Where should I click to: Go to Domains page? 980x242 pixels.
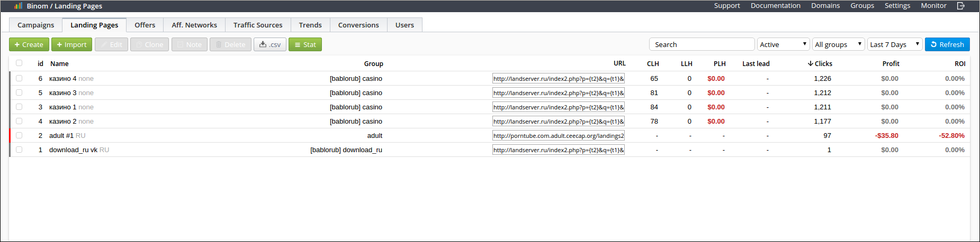pos(825,6)
